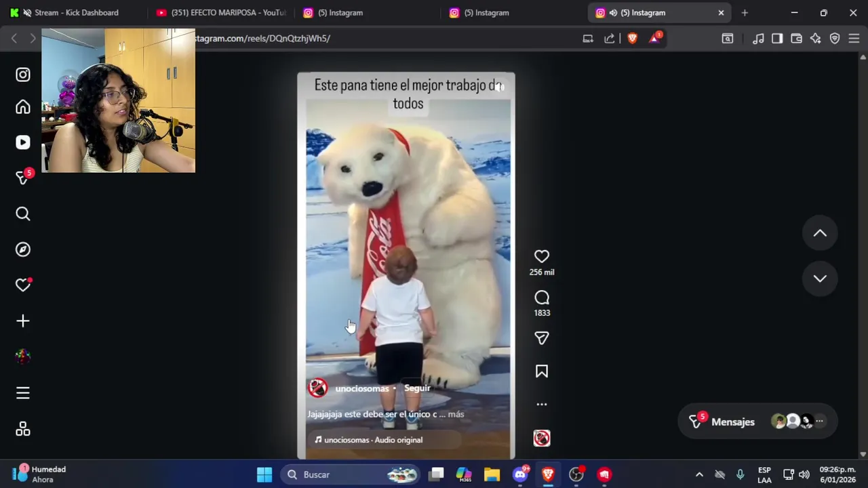Image resolution: width=868 pixels, height=488 pixels.
Task: Toggle Brave sidebar panel icon
Action: (777, 39)
